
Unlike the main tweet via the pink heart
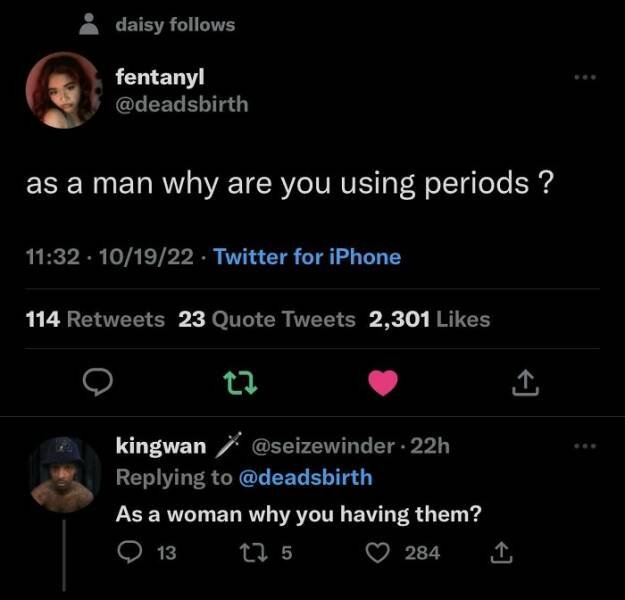coord(383,382)
